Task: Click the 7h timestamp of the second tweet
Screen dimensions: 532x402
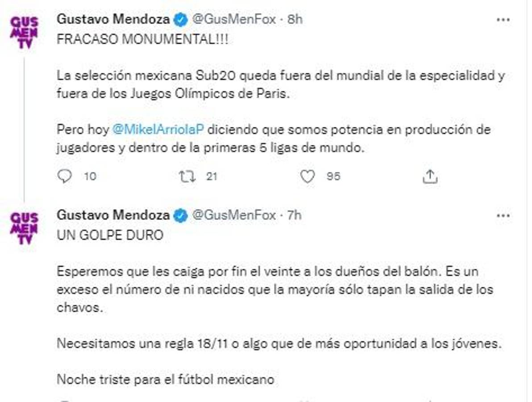Action: (x=294, y=215)
